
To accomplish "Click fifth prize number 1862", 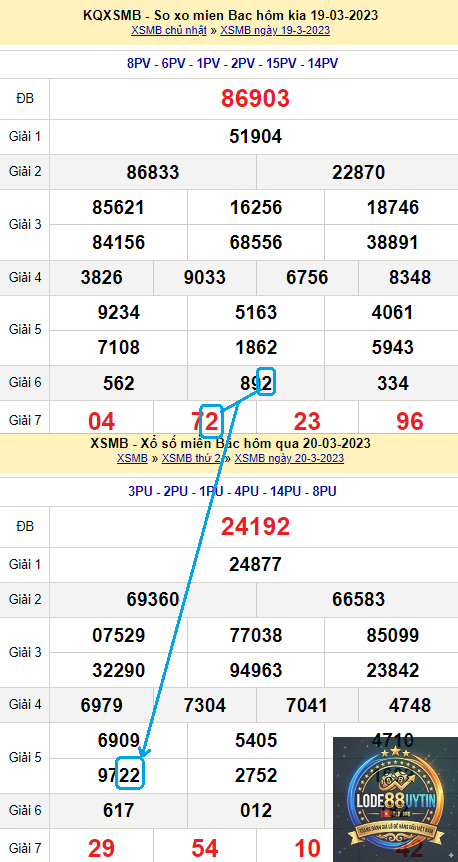I will [256, 347].
